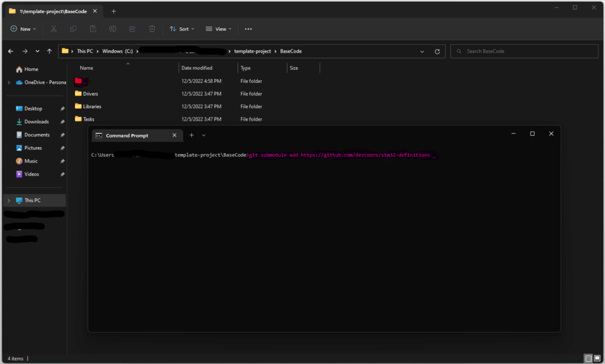The image size is (605, 364).
Task: Open Music in the navigation pane
Action: pos(27,161)
